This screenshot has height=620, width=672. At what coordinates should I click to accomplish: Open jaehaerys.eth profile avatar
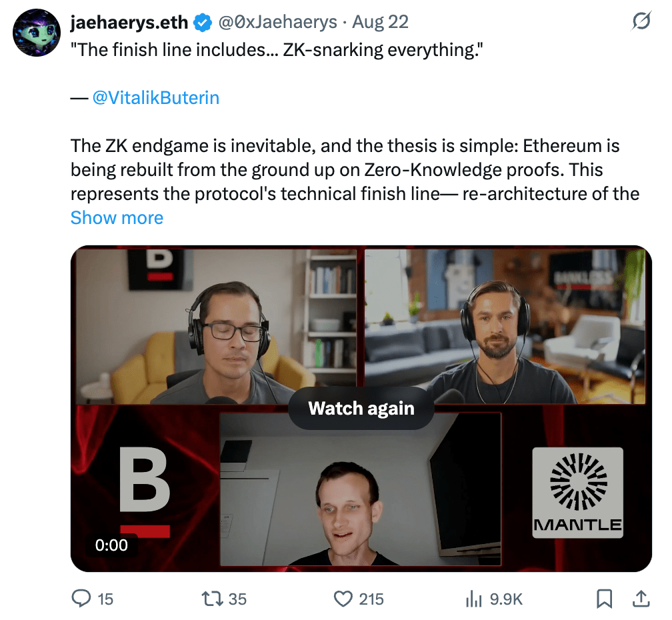click(37, 33)
